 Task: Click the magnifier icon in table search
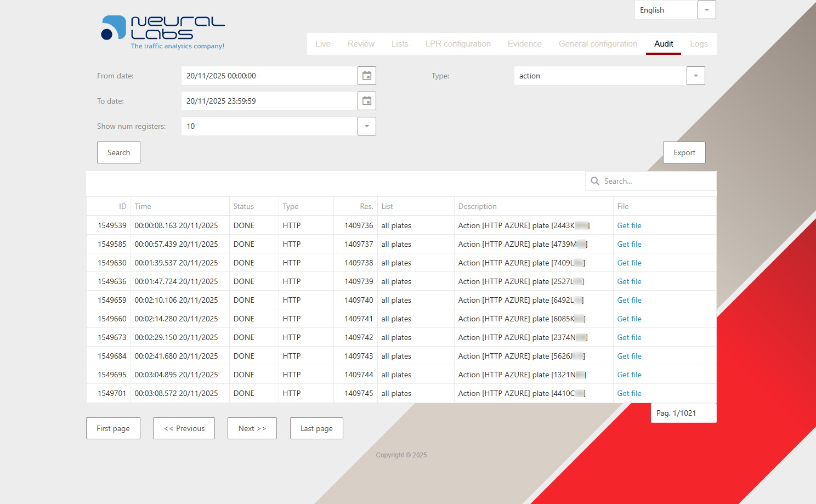595,181
